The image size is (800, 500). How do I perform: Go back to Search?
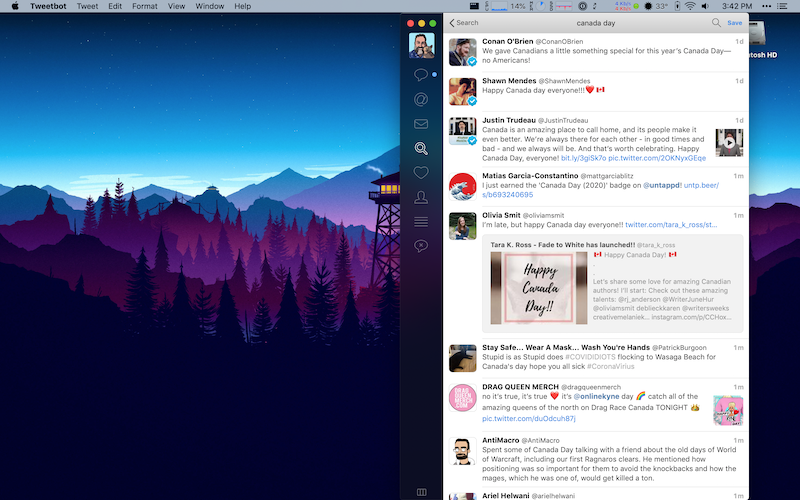click(x=464, y=22)
